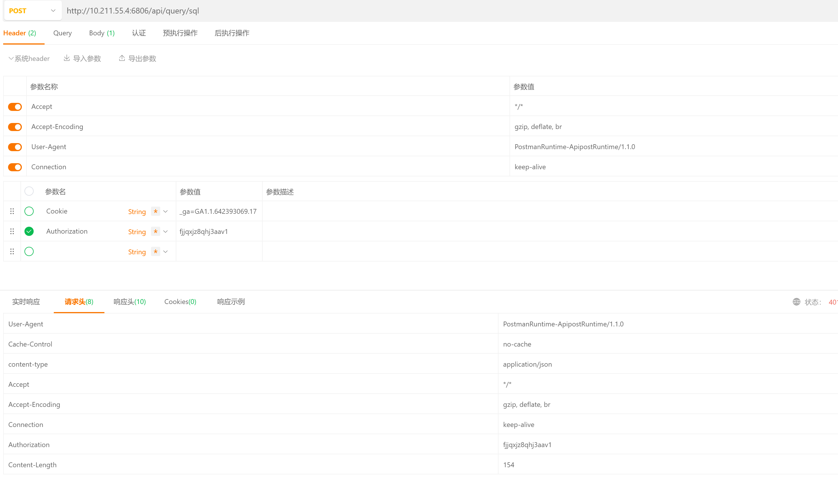Collapse the 系统header section
Screen dimensions: 838x504
[29, 58]
